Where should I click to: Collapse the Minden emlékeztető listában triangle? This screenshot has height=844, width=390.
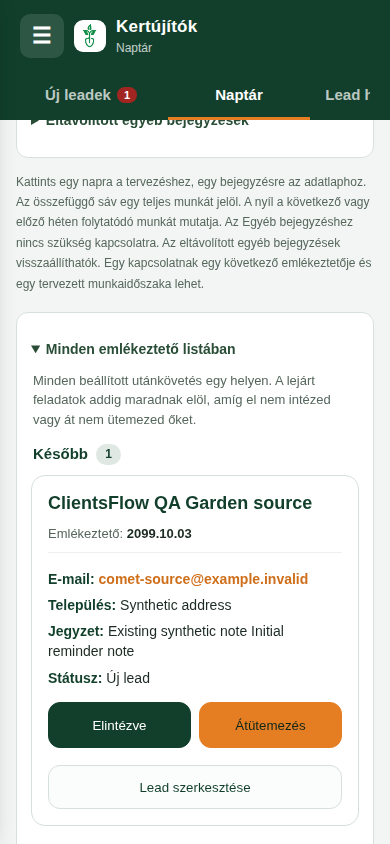pos(36,349)
